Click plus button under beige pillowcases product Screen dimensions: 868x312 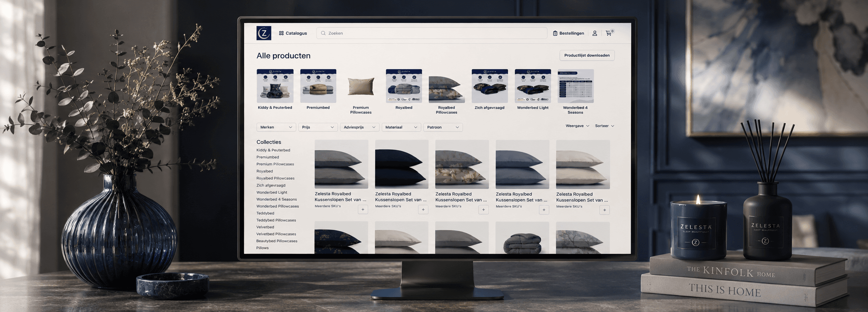point(605,210)
